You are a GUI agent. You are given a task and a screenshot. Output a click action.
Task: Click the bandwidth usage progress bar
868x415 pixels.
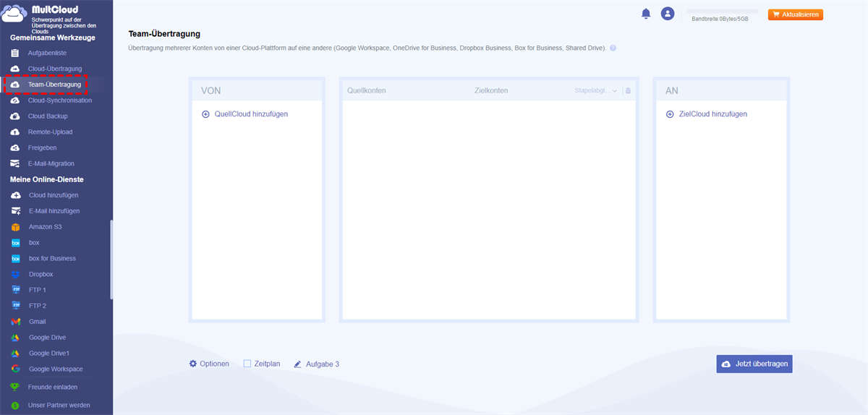coord(722,12)
